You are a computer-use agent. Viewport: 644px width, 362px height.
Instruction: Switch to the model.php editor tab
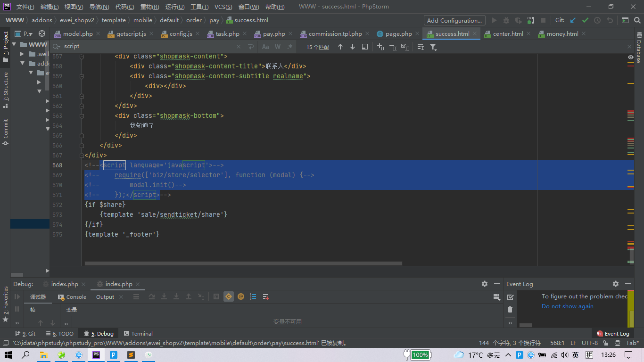click(78, 33)
